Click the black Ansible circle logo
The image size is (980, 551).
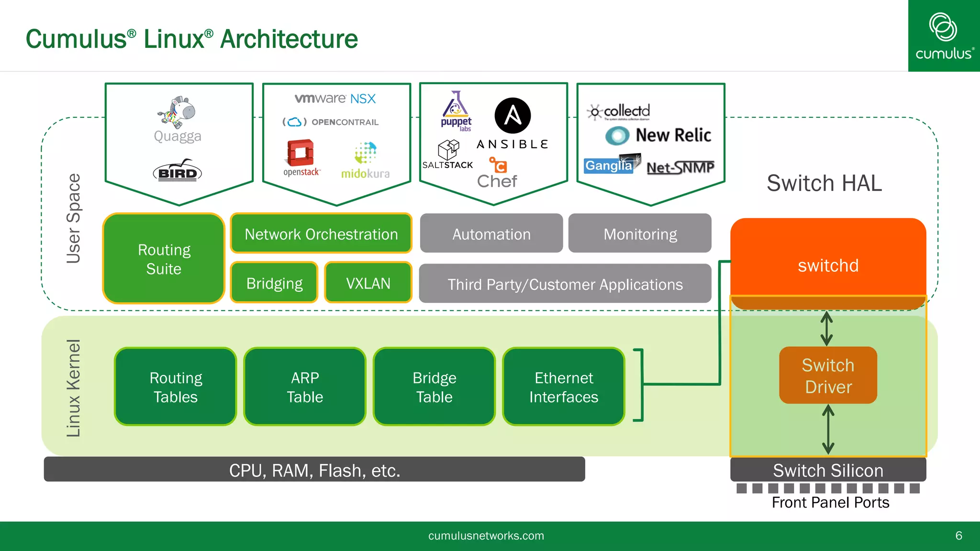click(x=512, y=116)
